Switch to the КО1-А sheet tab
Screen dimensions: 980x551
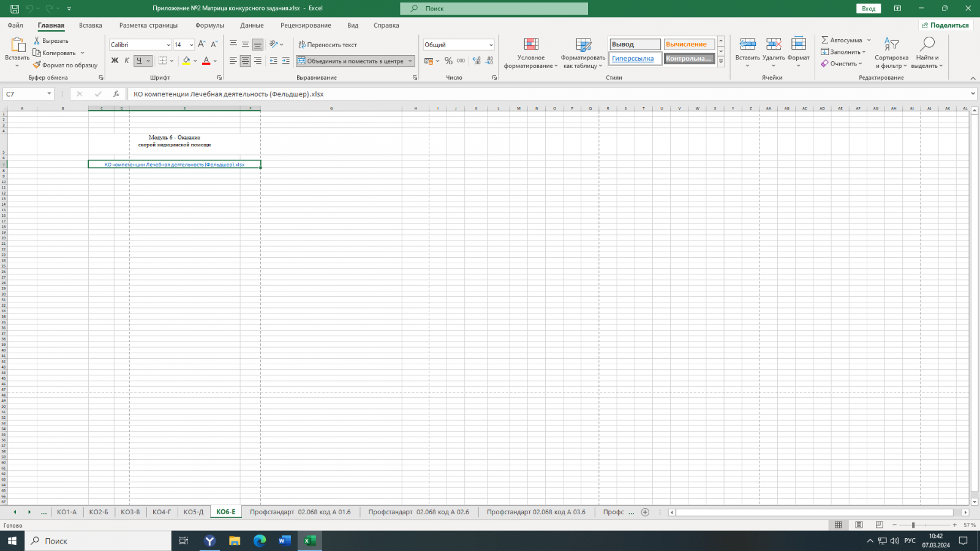(x=67, y=512)
